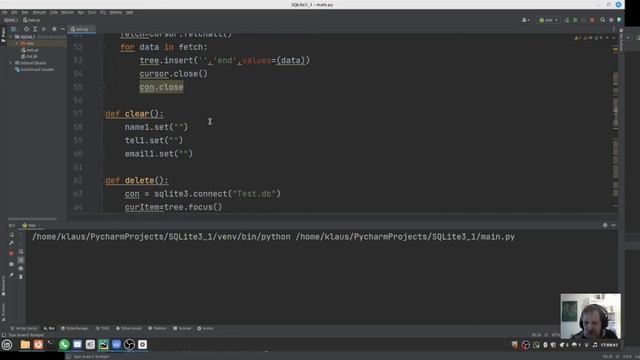Viewport: 640px width, 360px height.
Task: Open the Project view dropdown in the tool window header
Action: pos(13,29)
